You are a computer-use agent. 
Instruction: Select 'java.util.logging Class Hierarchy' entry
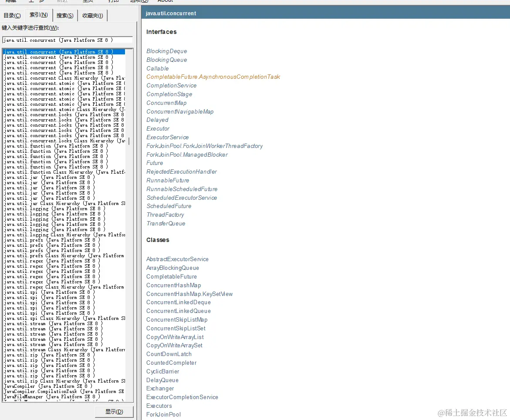(x=64, y=235)
